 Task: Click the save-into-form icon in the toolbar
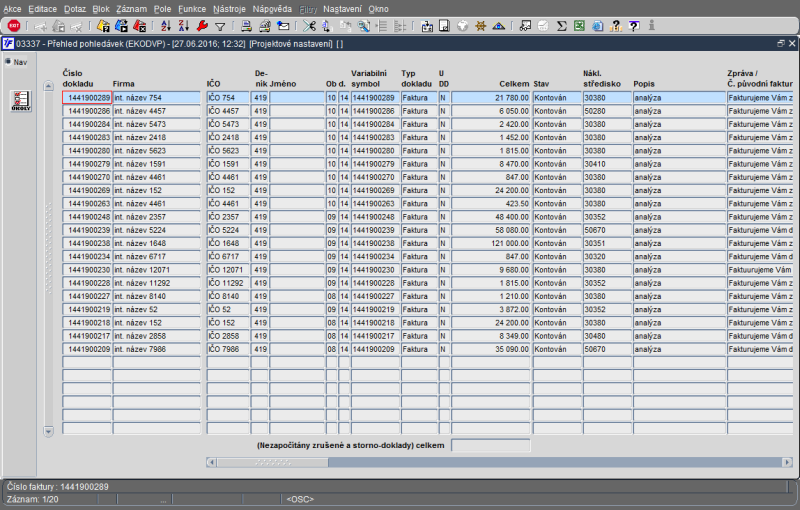click(x=427, y=26)
